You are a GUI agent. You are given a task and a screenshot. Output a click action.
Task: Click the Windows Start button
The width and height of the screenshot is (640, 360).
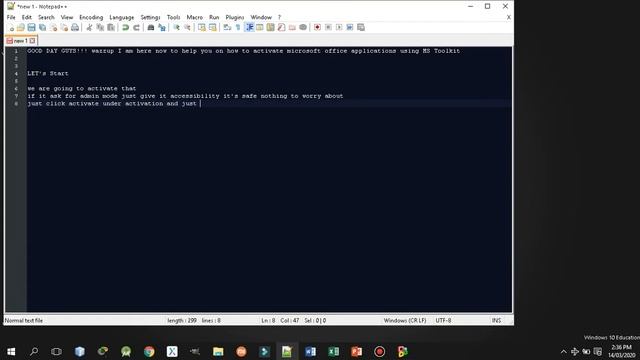coord(11,351)
